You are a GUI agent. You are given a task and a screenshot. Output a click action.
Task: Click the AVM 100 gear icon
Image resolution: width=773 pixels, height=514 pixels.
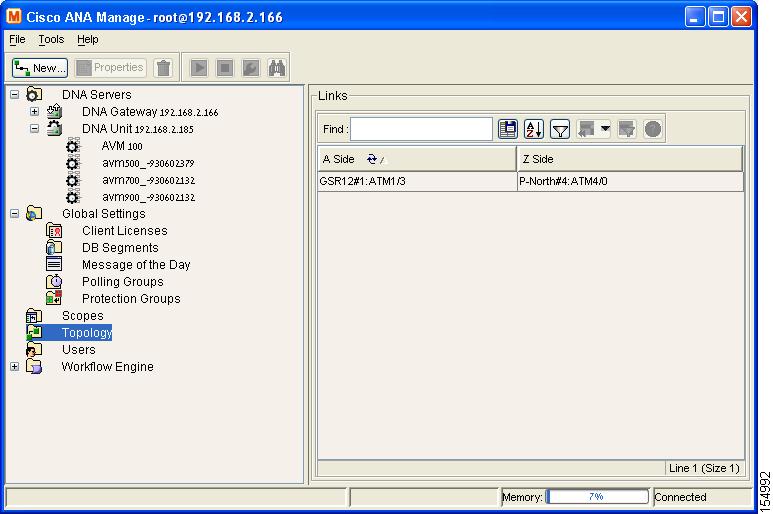(x=72, y=146)
